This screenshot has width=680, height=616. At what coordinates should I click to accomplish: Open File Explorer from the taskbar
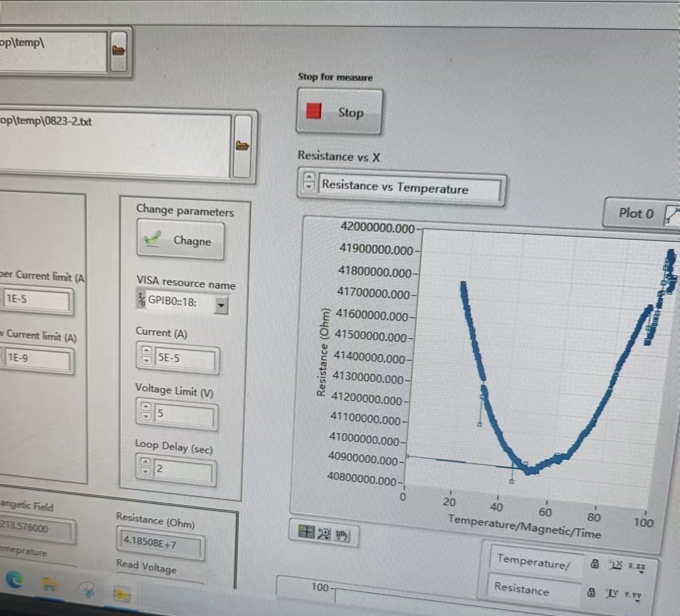pyautogui.click(x=49, y=585)
